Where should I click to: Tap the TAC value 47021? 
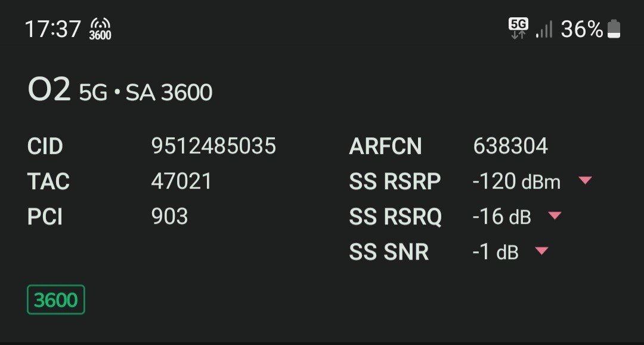[x=181, y=181]
